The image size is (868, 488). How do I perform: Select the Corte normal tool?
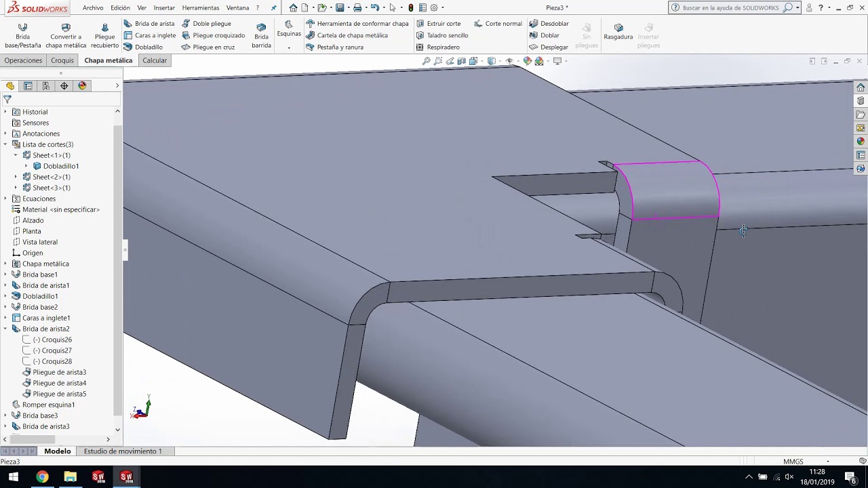[498, 24]
